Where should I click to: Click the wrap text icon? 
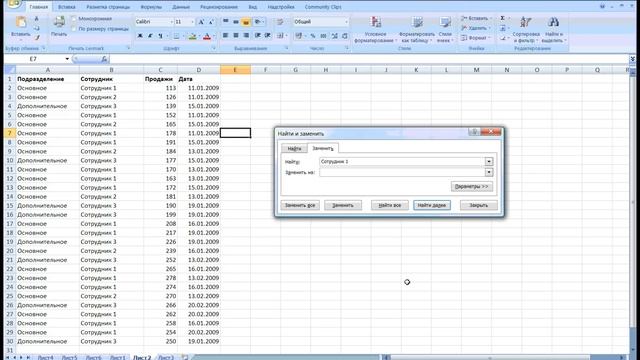pos(280,22)
